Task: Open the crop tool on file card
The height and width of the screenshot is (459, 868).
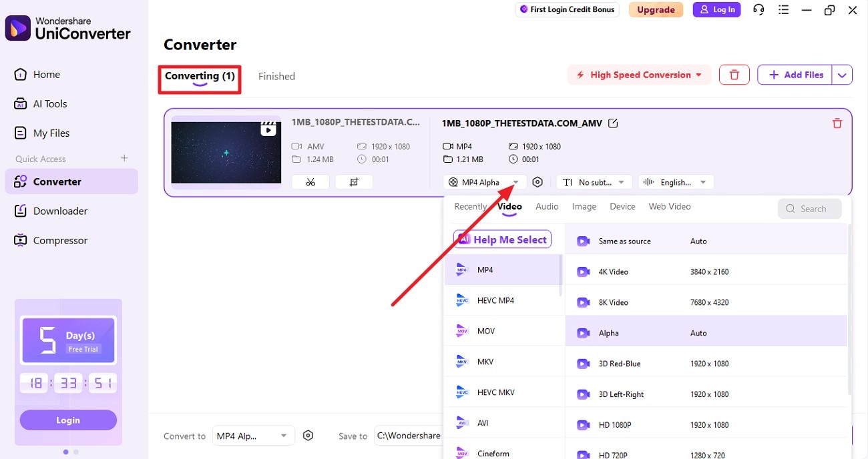Action: (354, 182)
